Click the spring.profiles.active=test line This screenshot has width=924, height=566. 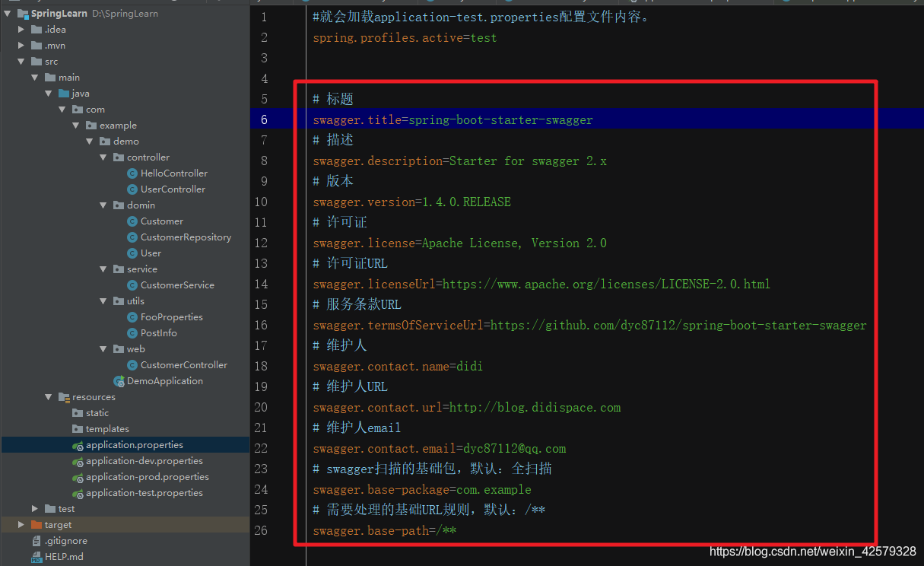pyautogui.click(x=405, y=37)
